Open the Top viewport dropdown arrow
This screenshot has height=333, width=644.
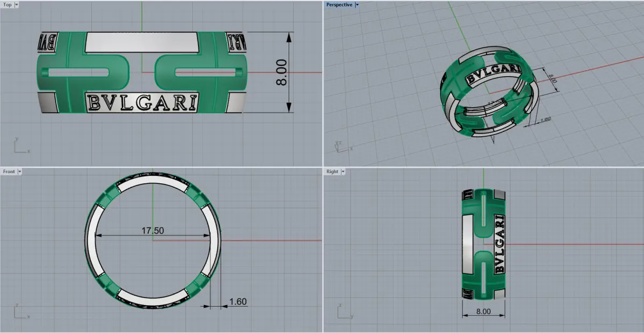(x=16, y=4)
